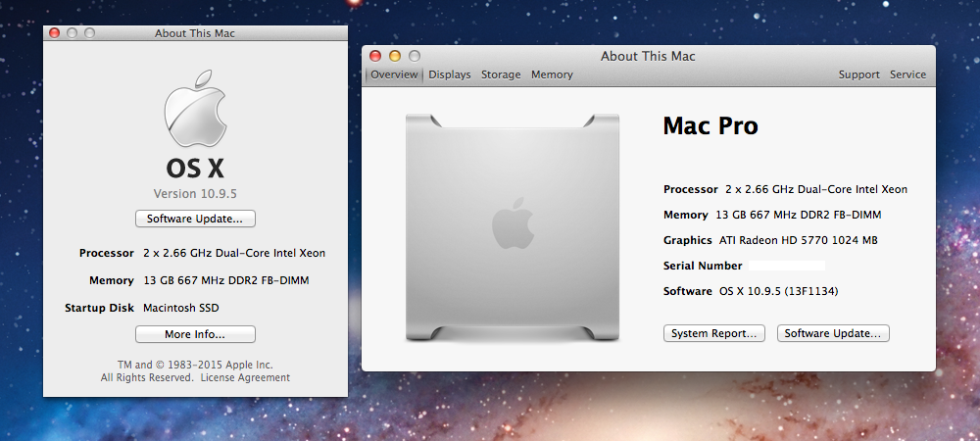
Task: Click the blanked Serial Number field
Action: (787, 267)
